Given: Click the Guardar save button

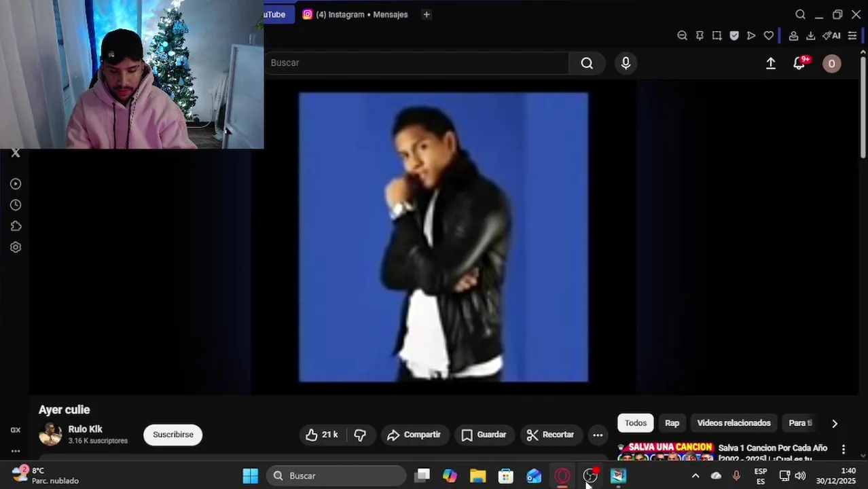Looking at the screenshot, I should 484,435.
